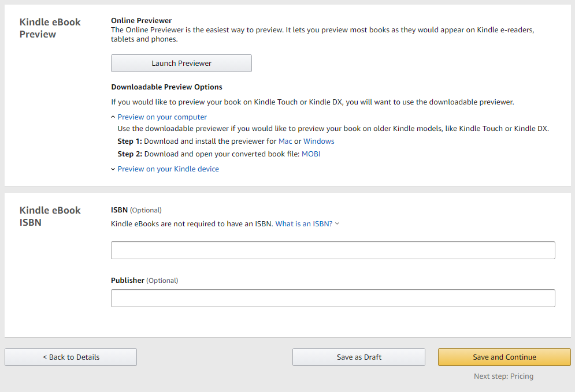Focus the Publisher input field
575x392 pixels.
tap(333, 298)
